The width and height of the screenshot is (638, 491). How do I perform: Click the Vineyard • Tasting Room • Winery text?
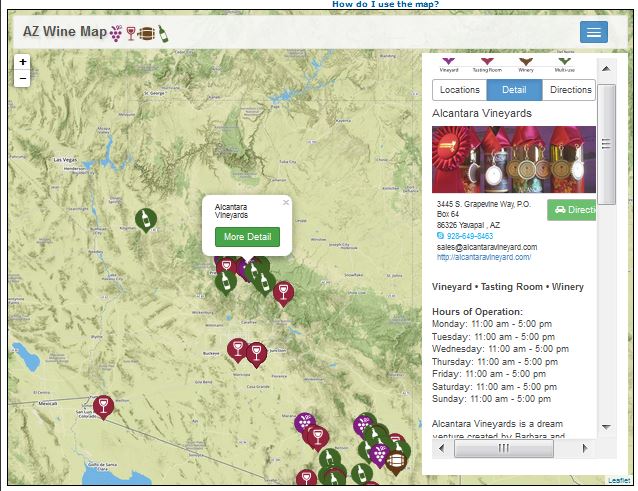[x=508, y=287]
